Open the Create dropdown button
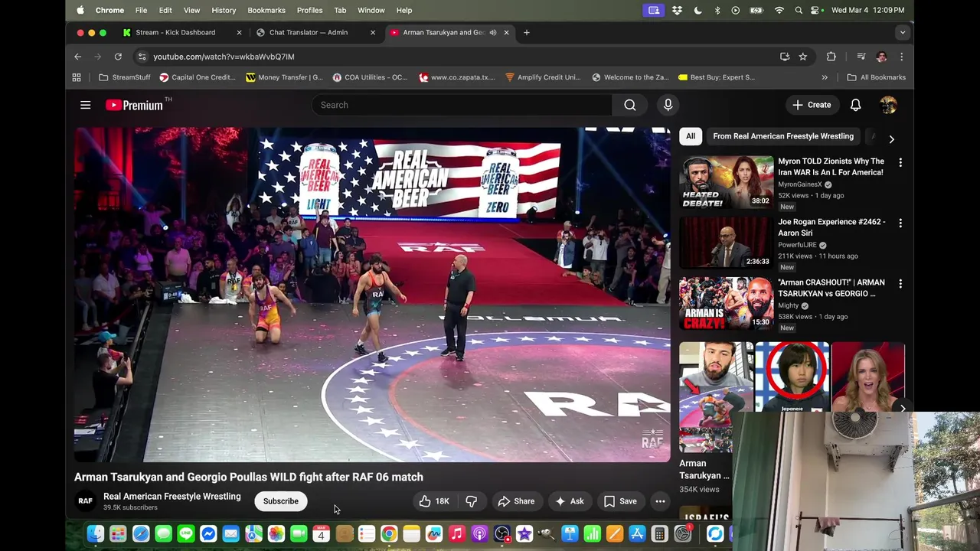This screenshot has height=551, width=980. tap(812, 105)
